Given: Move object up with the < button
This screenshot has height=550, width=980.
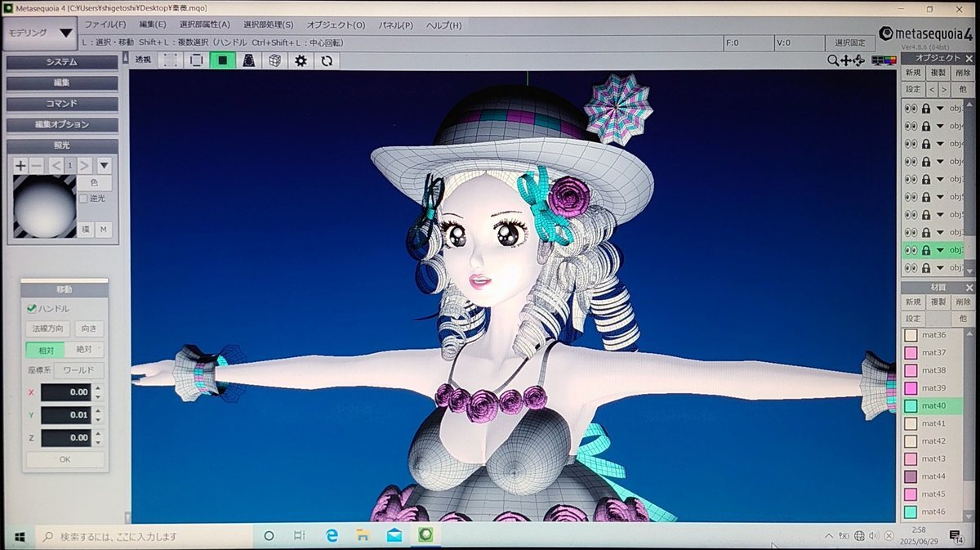Looking at the screenshot, I should pyautogui.click(x=932, y=89).
